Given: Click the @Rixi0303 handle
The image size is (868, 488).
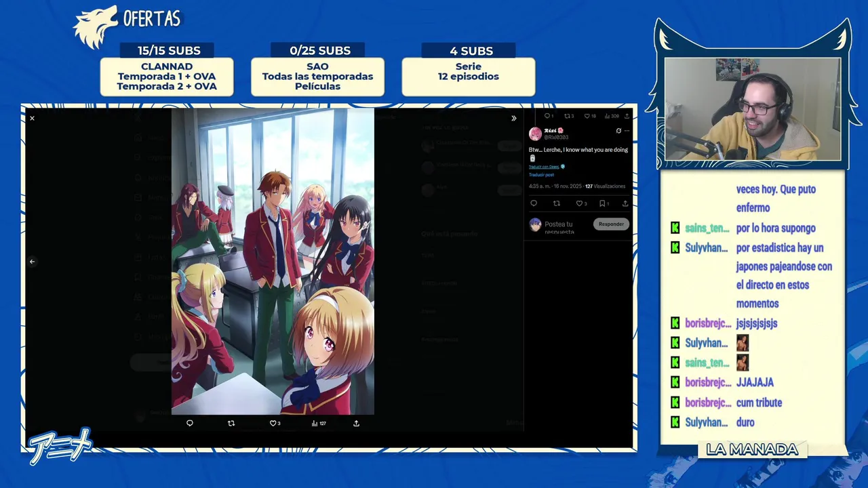Looking at the screenshot, I should (x=556, y=138).
